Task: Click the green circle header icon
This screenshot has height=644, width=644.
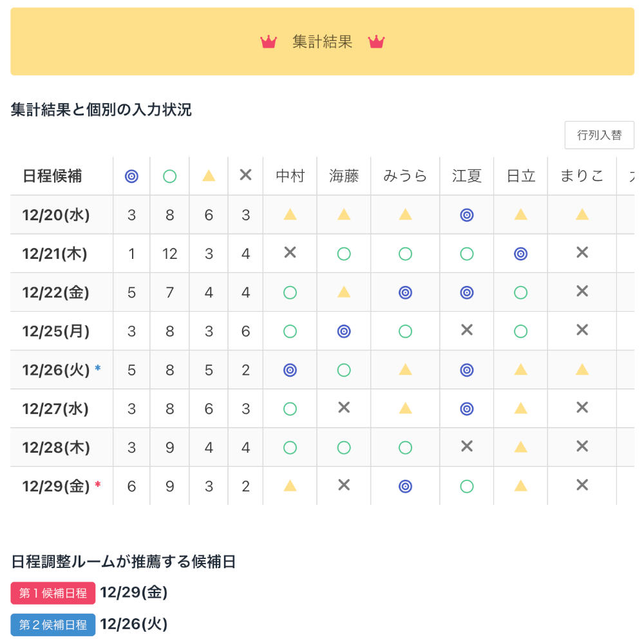Action: (x=169, y=176)
